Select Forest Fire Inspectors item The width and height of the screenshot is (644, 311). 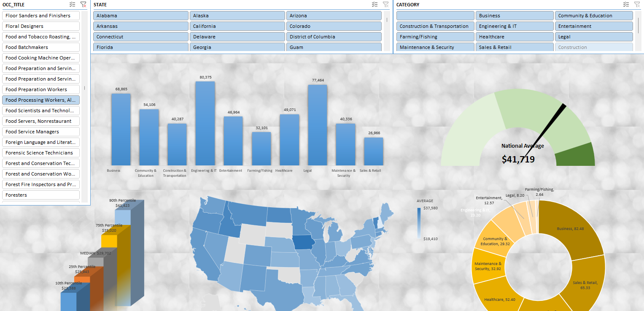click(41, 184)
